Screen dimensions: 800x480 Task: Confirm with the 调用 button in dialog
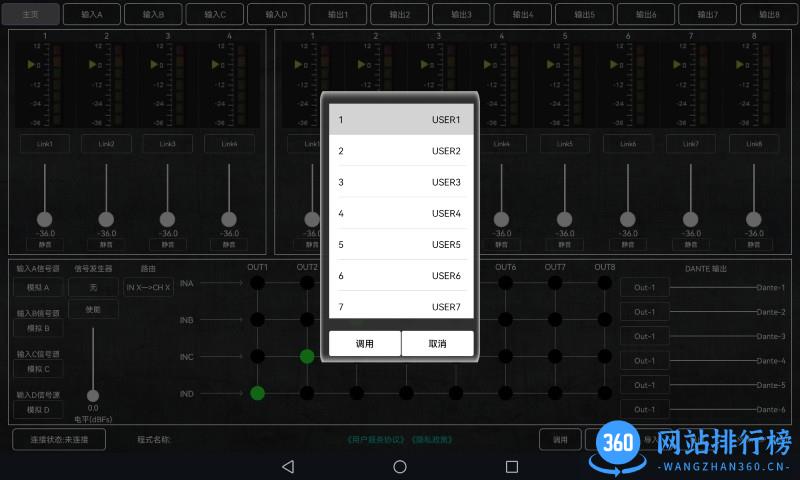coord(365,343)
